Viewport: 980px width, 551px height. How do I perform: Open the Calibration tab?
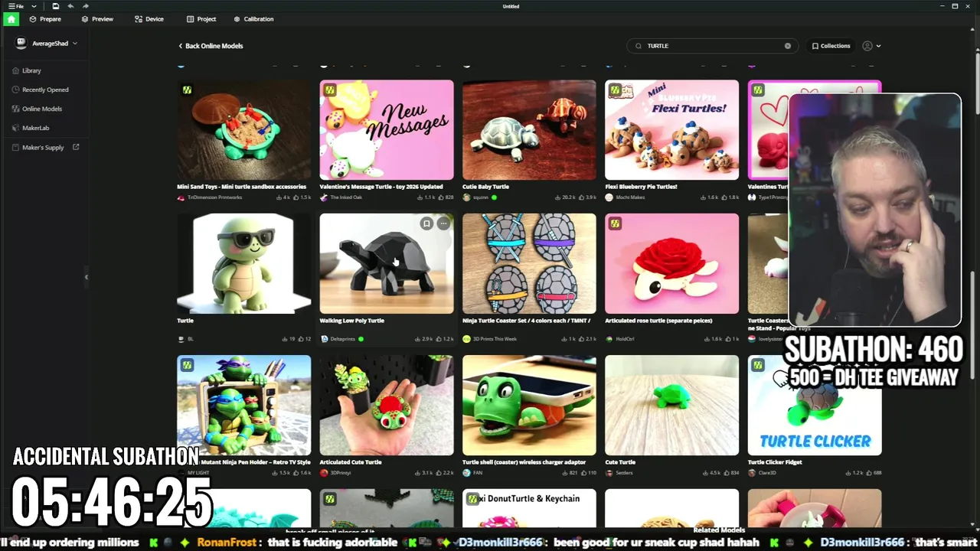[253, 19]
